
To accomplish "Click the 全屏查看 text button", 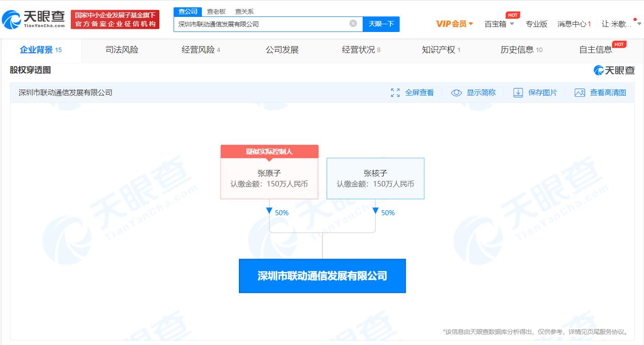I will [419, 93].
